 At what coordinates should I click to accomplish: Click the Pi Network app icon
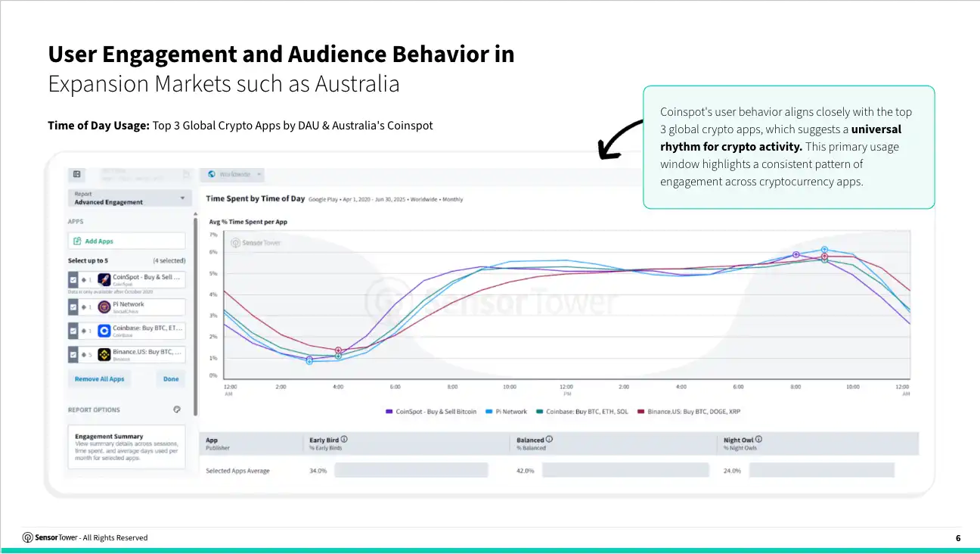point(104,307)
